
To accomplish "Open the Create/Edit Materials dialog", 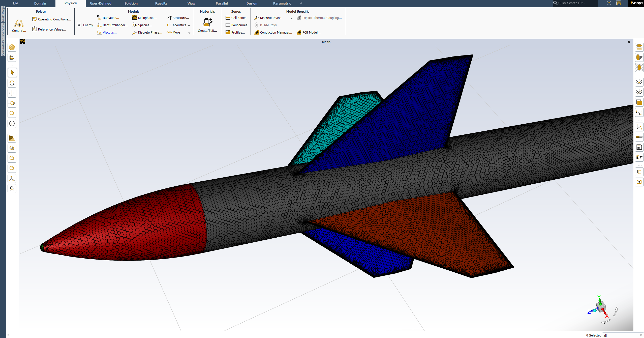I will (207, 25).
